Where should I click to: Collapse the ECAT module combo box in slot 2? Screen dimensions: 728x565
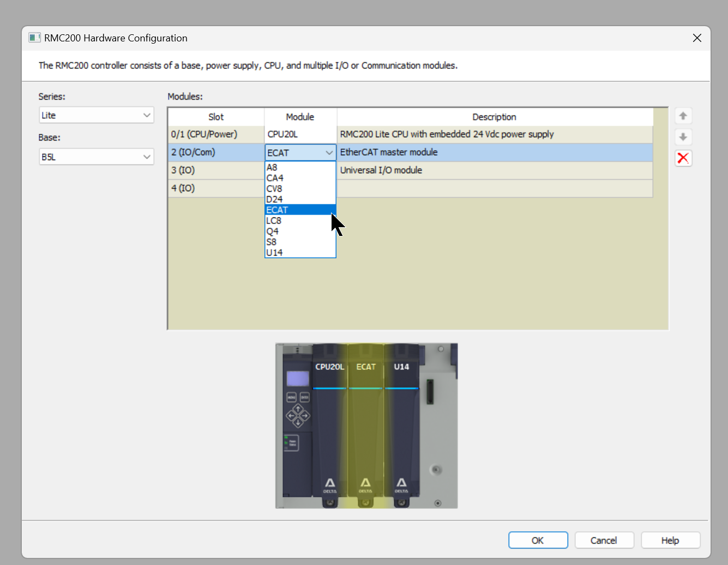[x=329, y=153]
